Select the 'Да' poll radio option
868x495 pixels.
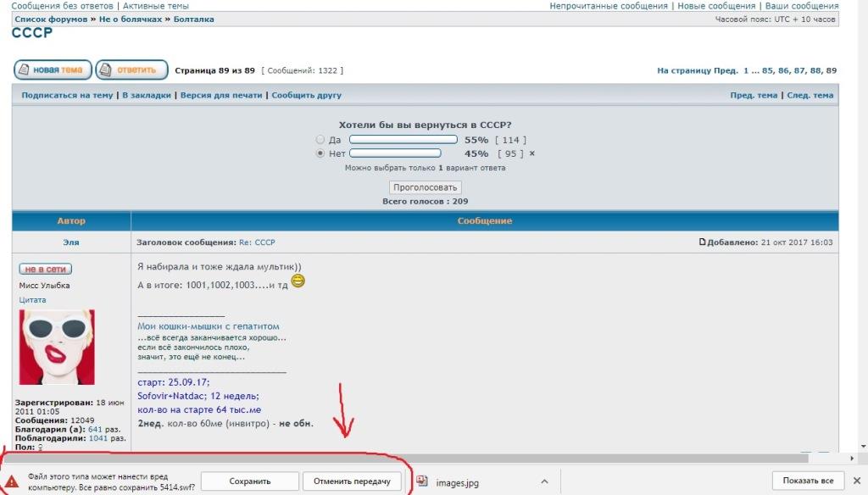[320, 140]
